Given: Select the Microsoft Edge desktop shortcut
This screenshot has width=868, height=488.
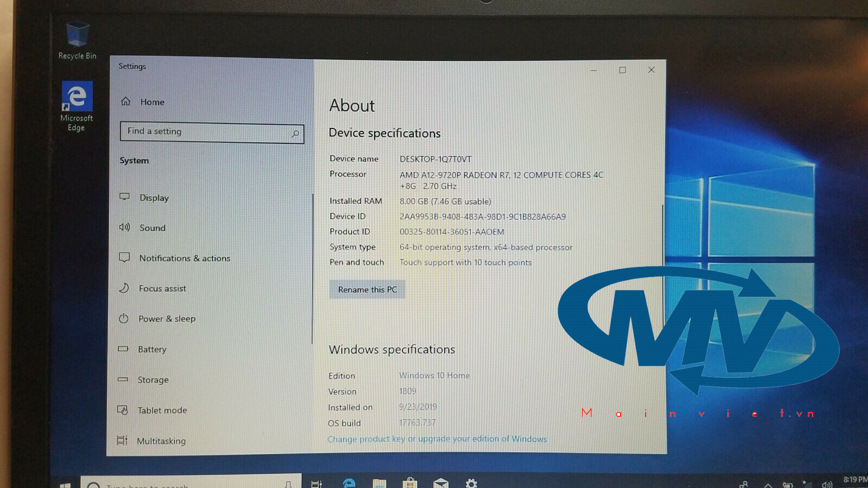Looking at the screenshot, I should (76, 106).
